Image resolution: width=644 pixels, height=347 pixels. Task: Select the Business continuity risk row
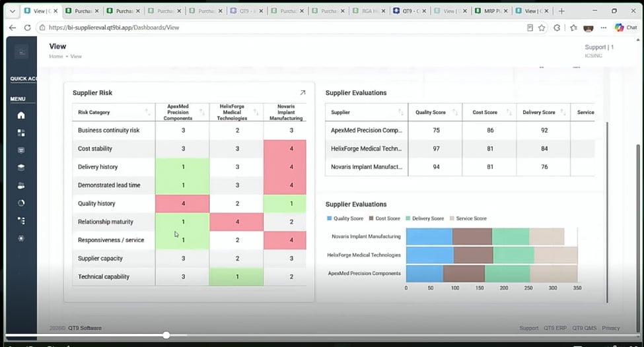190,131
